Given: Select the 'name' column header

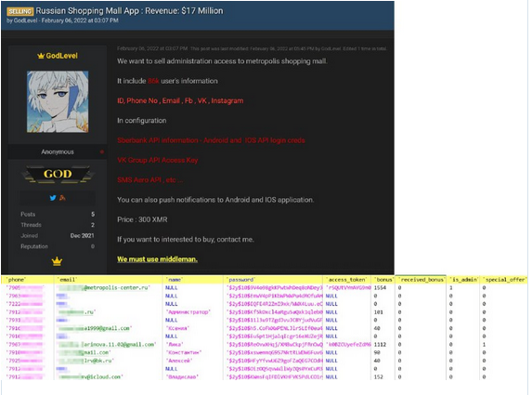Looking at the screenshot, I should click(194, 280).
